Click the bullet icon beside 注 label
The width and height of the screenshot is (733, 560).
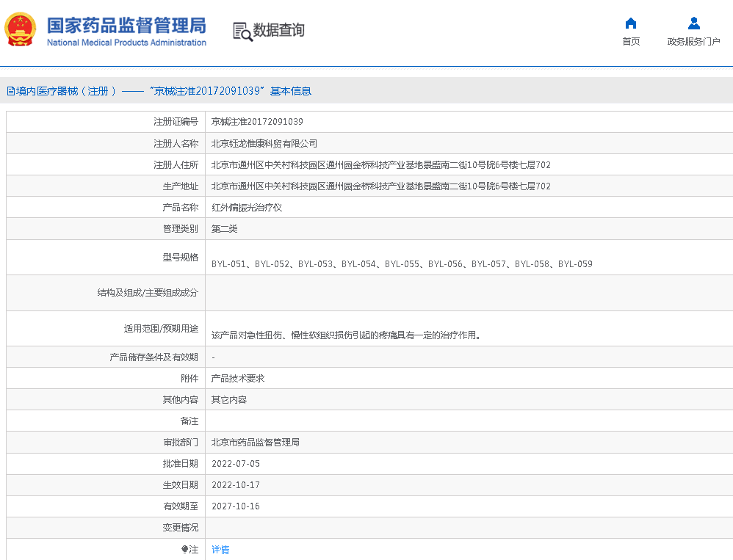(x=185, y=549)
